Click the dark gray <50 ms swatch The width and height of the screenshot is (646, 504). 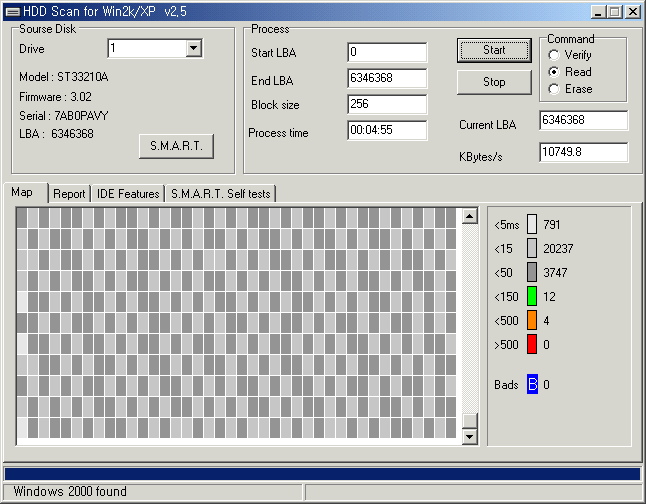pyautogui.click(x=532, y=272)
